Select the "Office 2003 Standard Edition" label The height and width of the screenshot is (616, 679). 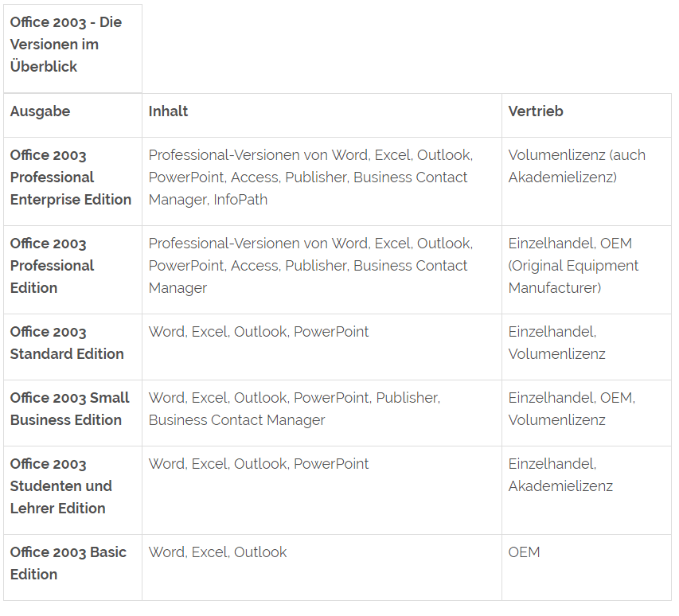click(x=67, y=343)
